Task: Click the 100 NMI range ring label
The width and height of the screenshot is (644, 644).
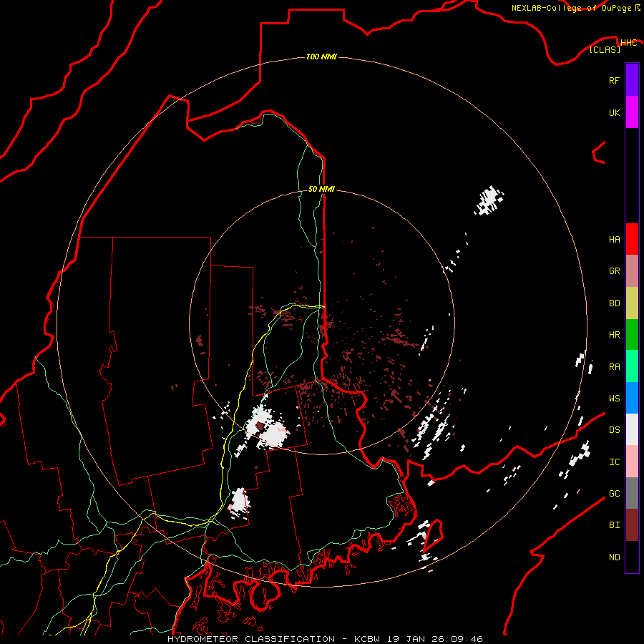Action: [x=321, y=57]
